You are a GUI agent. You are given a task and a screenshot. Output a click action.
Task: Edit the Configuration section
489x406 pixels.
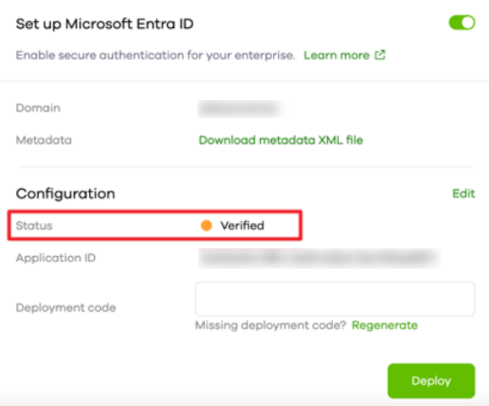click(463, 193)
